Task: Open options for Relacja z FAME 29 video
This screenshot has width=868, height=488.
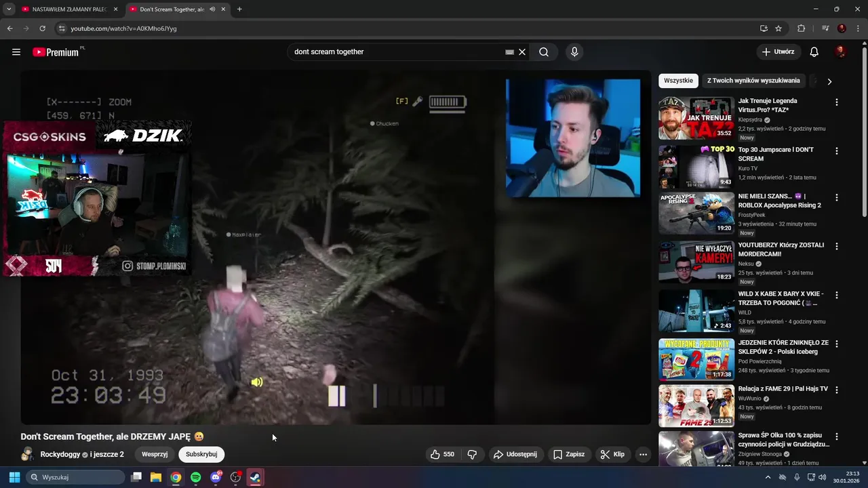Action: [x=836, y=390]
